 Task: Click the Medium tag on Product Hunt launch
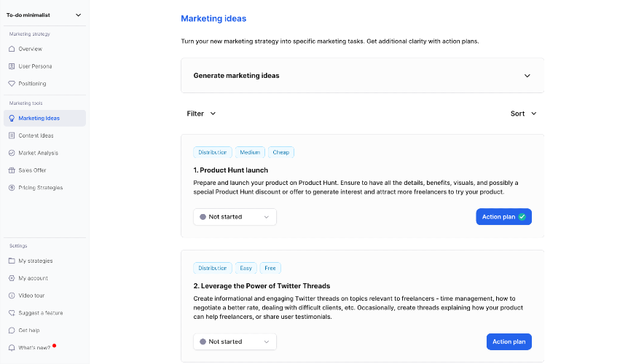250,152
